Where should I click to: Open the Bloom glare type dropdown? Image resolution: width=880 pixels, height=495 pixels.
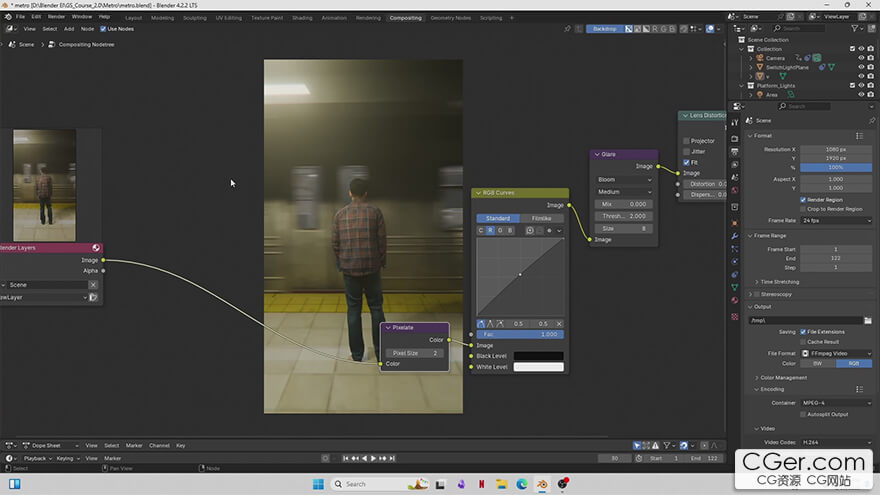coord(624,180)
